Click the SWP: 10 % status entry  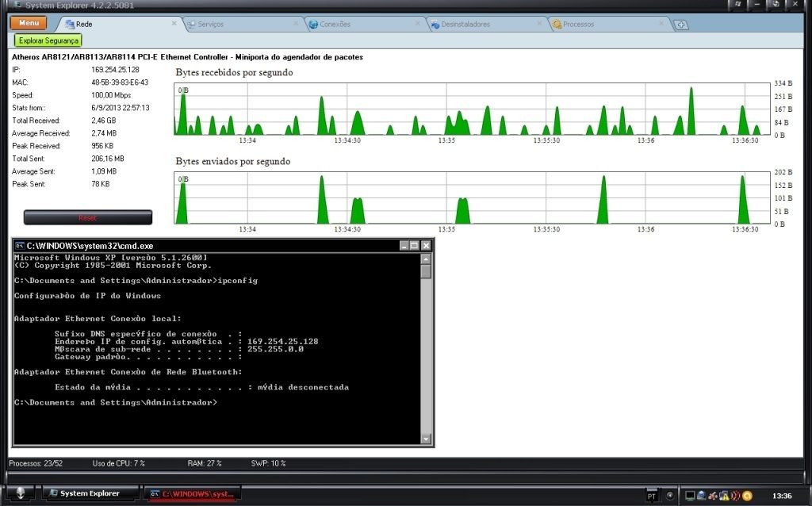[x=268, y=463]
